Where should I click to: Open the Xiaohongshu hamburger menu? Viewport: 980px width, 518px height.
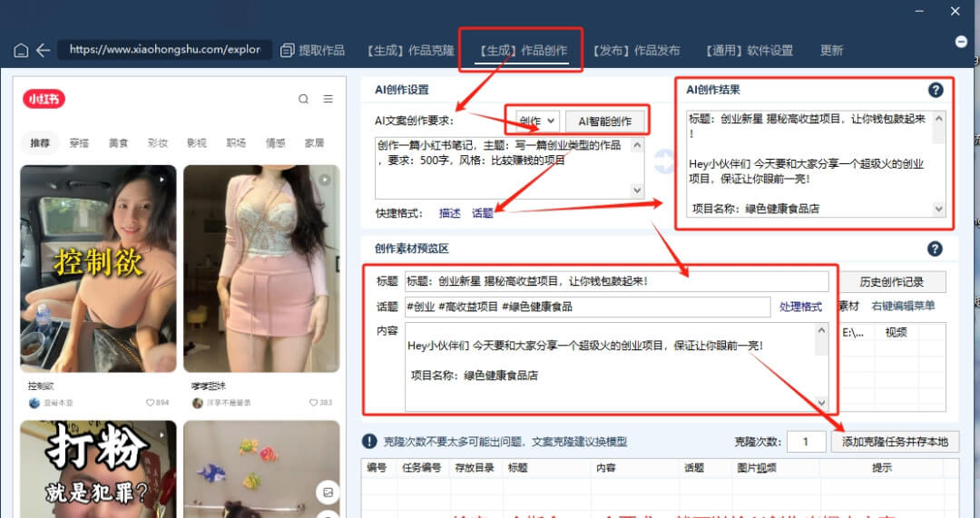[x=328, y=99]
